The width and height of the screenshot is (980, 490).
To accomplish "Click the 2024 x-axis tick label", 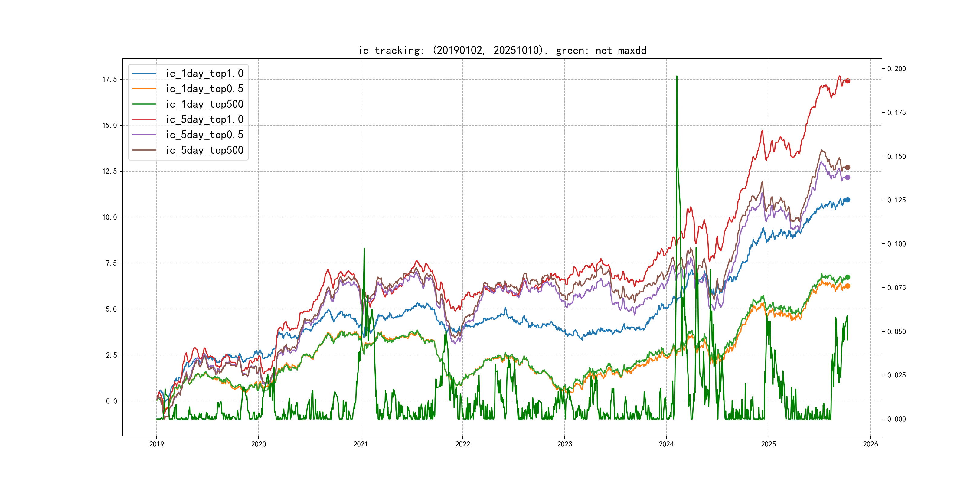I will [x=667, y=444].
